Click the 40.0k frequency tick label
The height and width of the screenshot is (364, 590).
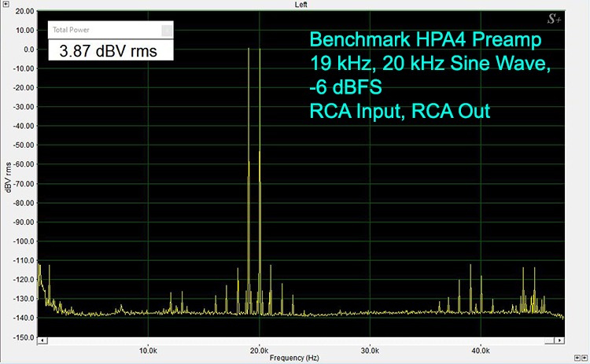point(481,350)
